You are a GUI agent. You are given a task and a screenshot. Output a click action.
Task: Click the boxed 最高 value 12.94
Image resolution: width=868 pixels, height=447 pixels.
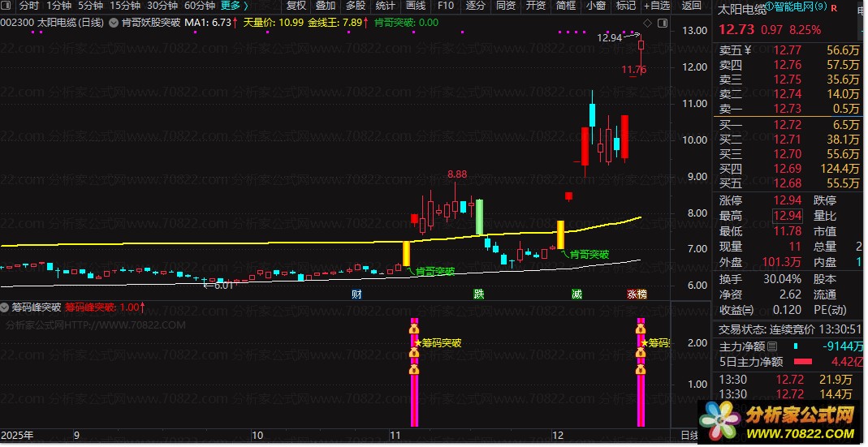787,216
